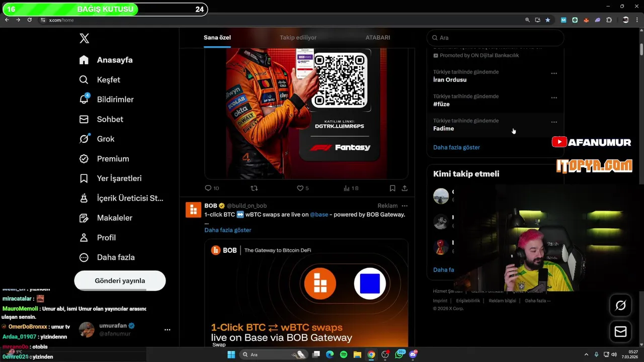
Task: Open WhatsApp from the taskbar
Action: click(x=399, y=354)
